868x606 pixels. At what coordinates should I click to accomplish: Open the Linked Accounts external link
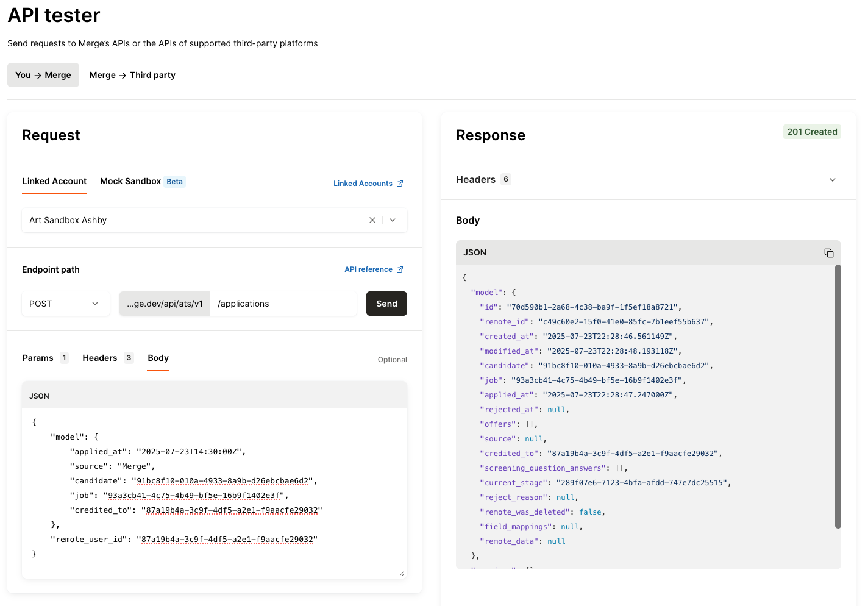368,184
